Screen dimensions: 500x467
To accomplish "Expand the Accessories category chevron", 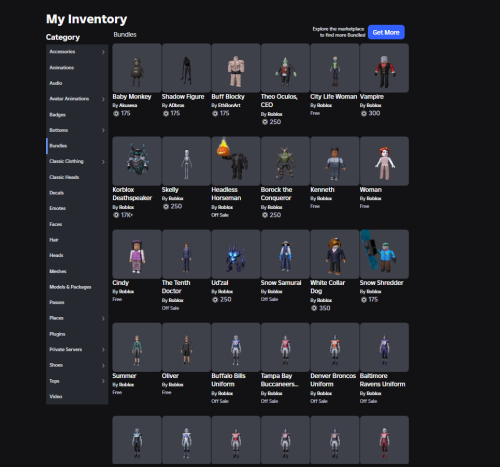I will tap(103, 52).
